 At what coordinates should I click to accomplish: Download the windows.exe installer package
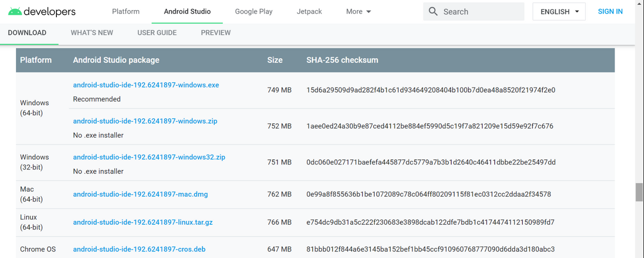click(x=146, y=85)
